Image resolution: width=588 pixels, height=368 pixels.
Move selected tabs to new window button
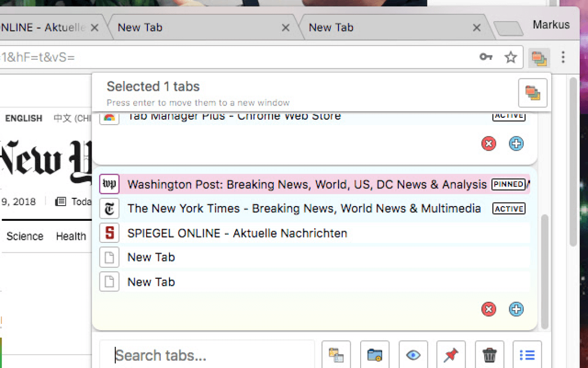(533, 92)
